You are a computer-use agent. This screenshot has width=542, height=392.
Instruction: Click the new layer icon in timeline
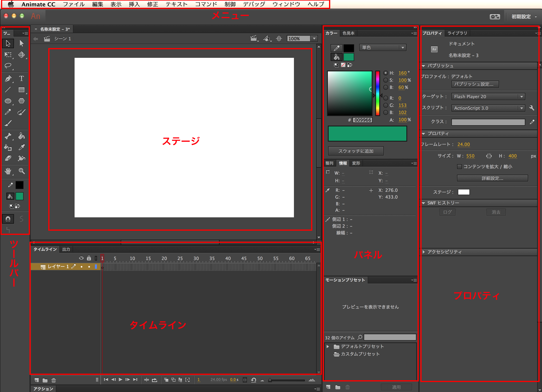click(x=36, y=380)
